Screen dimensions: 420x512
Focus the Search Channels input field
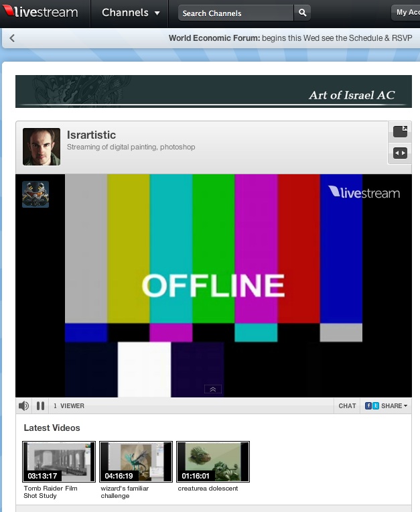(x=236, y=13)
